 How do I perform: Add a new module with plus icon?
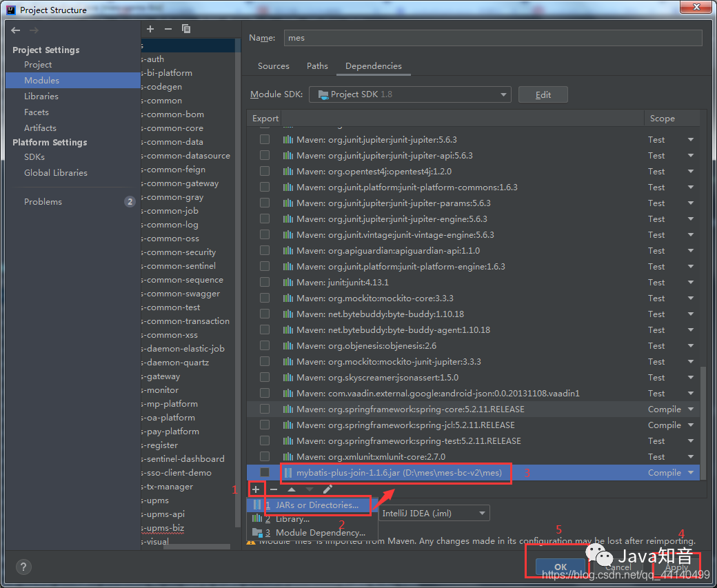150,29
